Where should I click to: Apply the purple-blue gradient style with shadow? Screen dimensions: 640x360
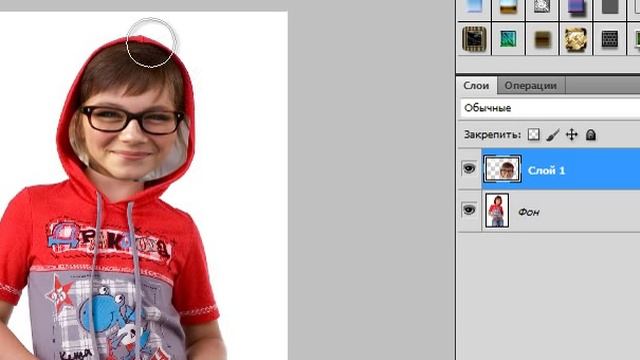point(576,8)
